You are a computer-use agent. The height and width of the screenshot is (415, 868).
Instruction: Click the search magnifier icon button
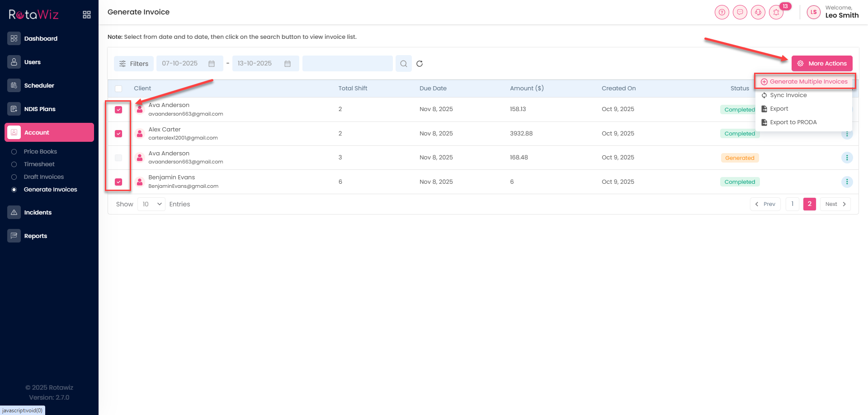(403, 64)
